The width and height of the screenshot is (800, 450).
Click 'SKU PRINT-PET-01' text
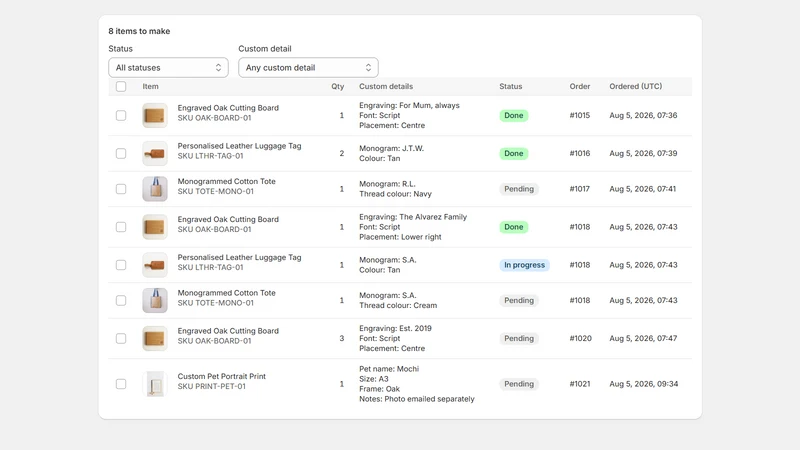pyautogui.click(x=211, y=386)
